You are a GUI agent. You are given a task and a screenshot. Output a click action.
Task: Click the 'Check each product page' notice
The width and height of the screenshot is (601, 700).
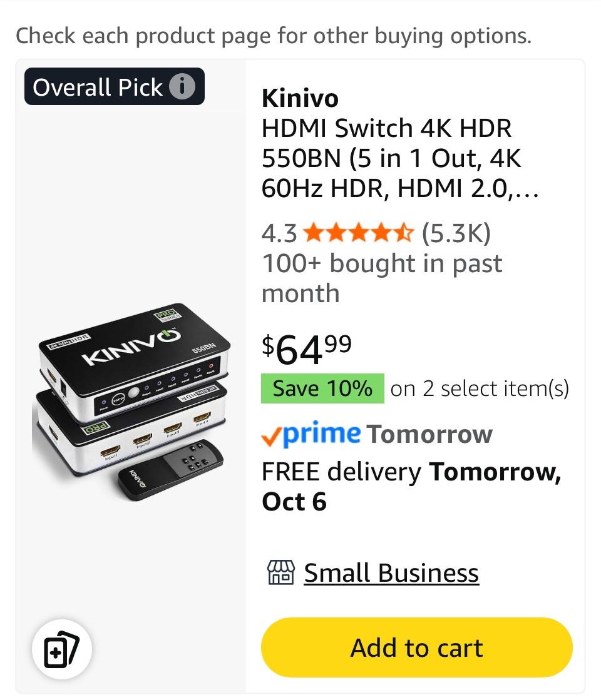273,36
